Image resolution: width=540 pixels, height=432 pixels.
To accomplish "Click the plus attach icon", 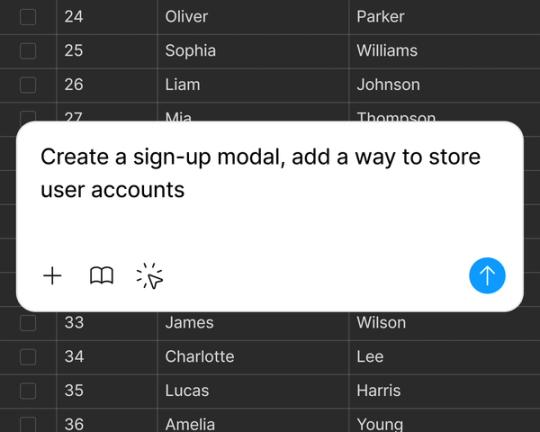I will click(52, 276).
